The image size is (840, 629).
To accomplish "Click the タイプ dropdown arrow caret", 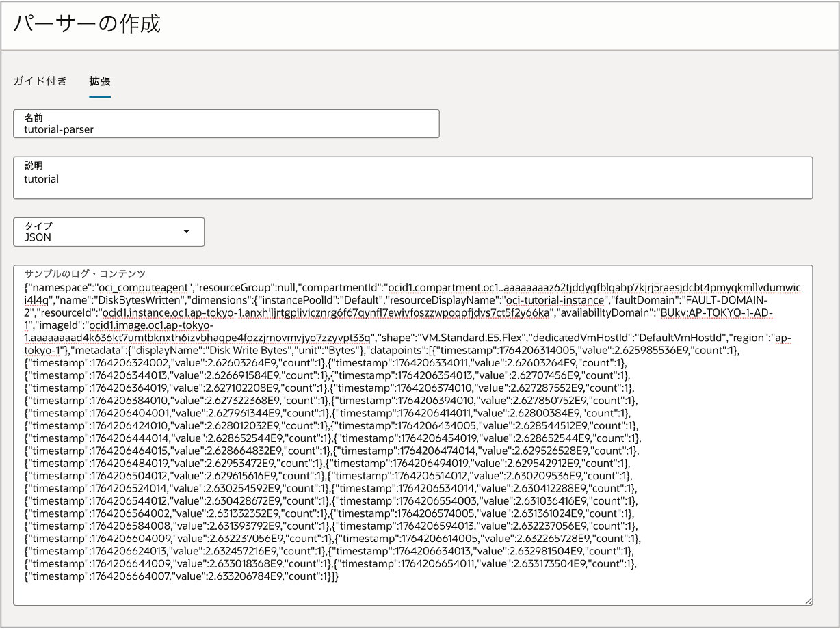I will pyautogui.click(x=186, y=232).
